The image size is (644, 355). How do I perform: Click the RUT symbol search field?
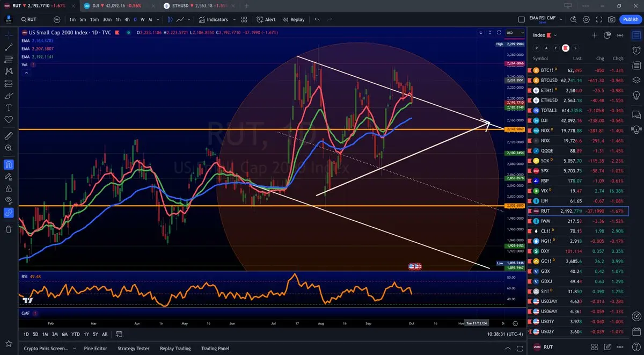click(x=36, y=19)
